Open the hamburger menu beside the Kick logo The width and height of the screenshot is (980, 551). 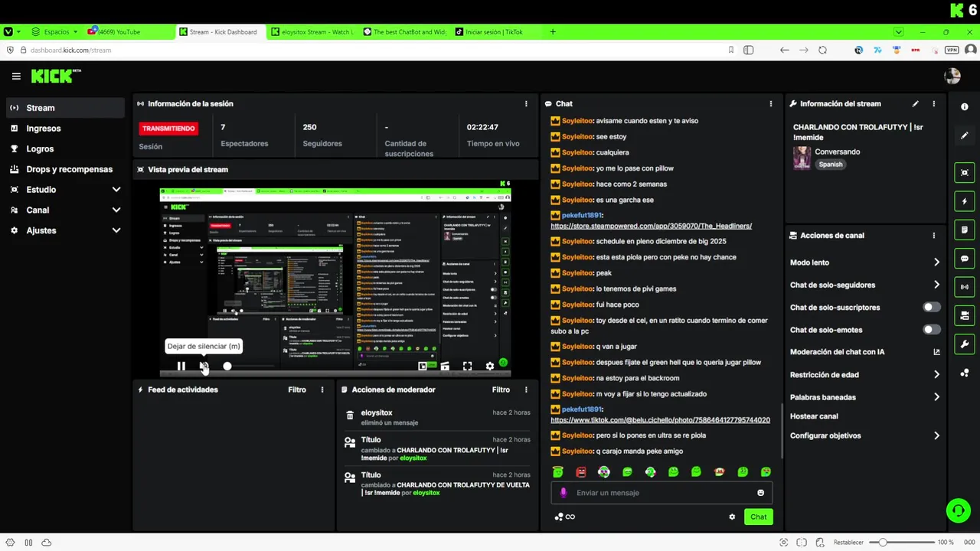point(16,76)
